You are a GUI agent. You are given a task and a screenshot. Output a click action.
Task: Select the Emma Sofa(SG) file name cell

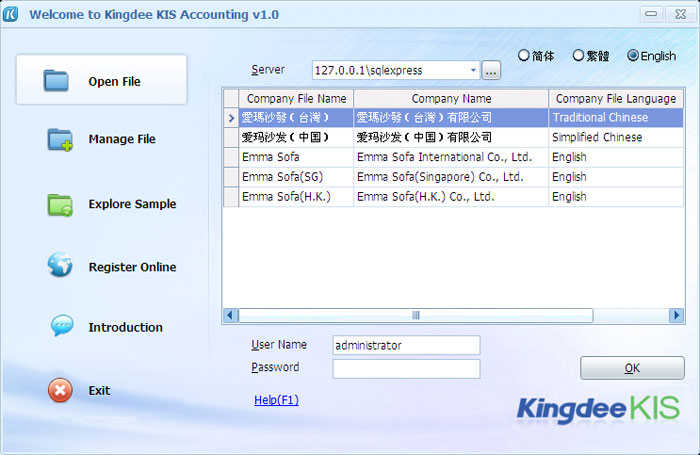pos(296,177)
